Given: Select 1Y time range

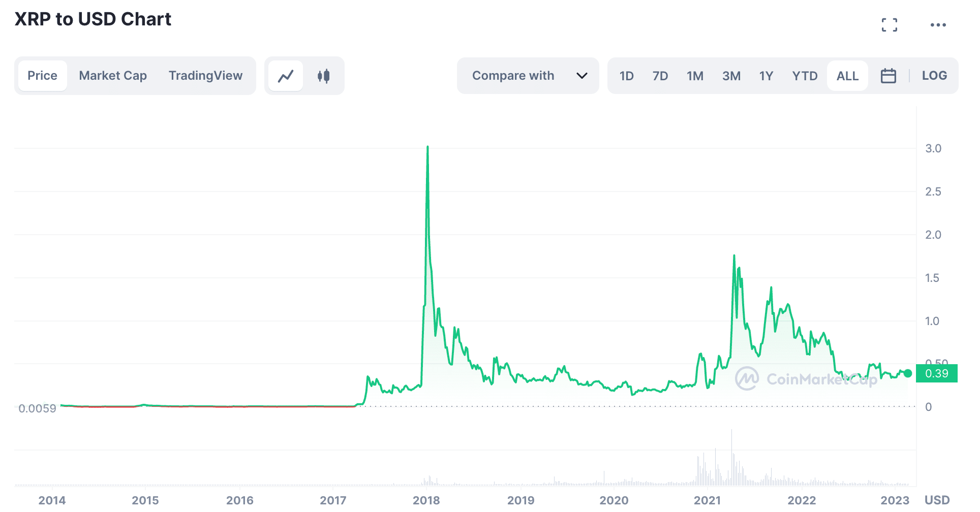Looking at the screenshot, I should click(x=766, y=76).
